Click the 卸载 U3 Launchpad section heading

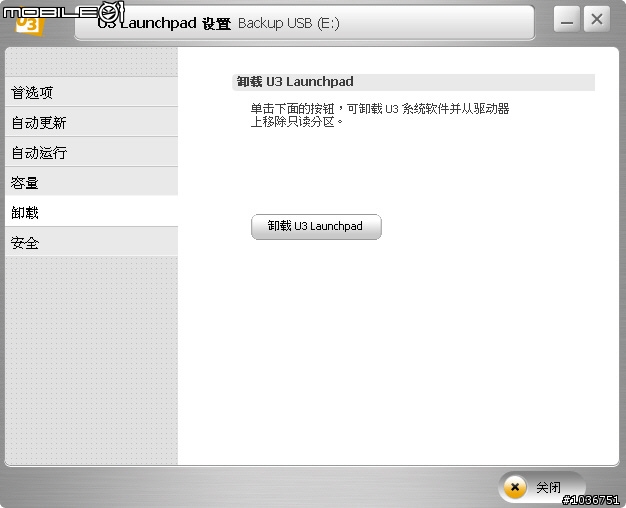(295, 81)
